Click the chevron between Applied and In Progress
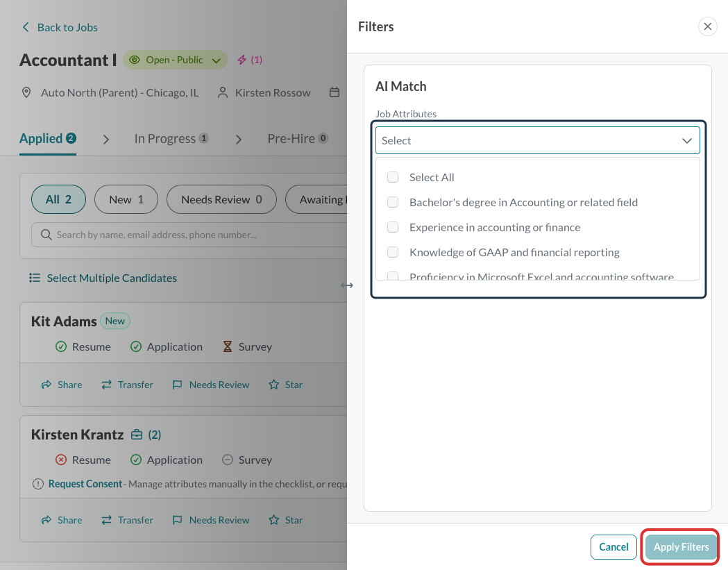 [106, 140]
